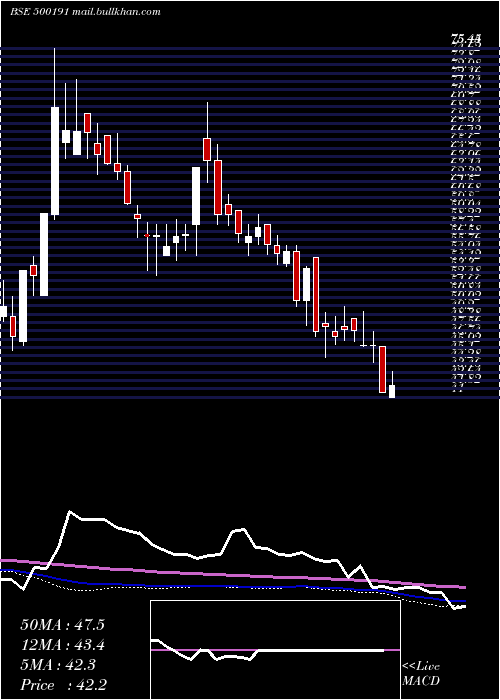Click the BSE 500191 mail.bullkhan.com header text

pos(85,12)
